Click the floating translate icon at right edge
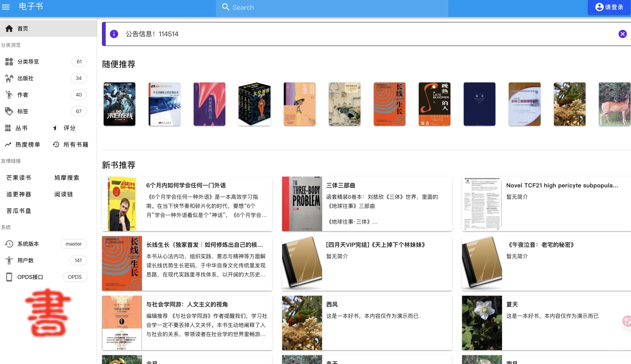Viewport: 631px width, 364px height. point(627,321)
